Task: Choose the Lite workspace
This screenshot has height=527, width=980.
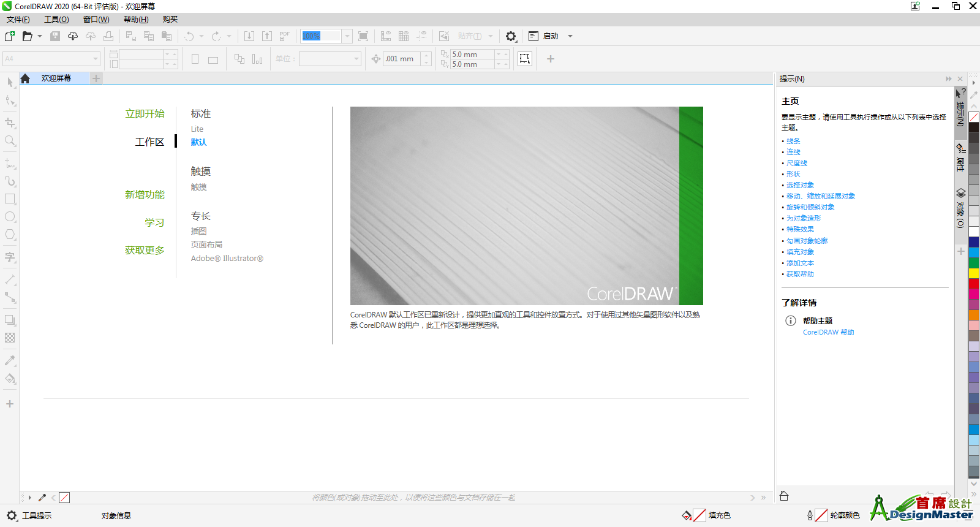Action: tap(197, 129)
